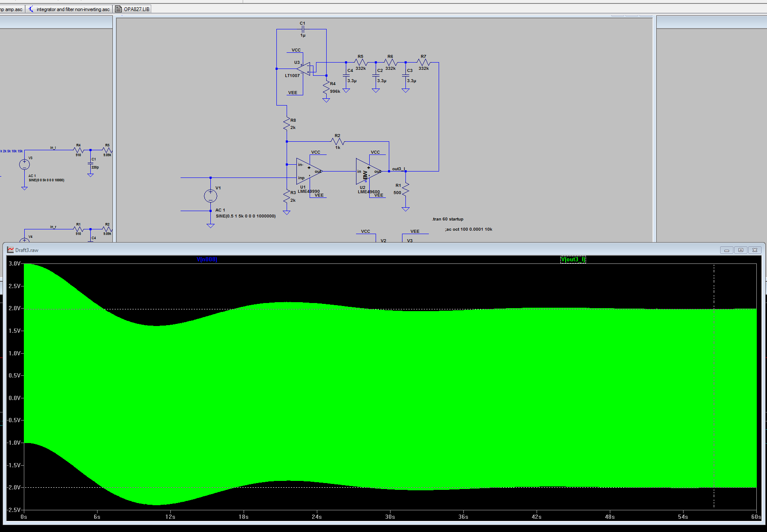The height and width of the screenshot is (532, 767).
Task: Click the VEE label below U3
Action: tap(293, 93)
